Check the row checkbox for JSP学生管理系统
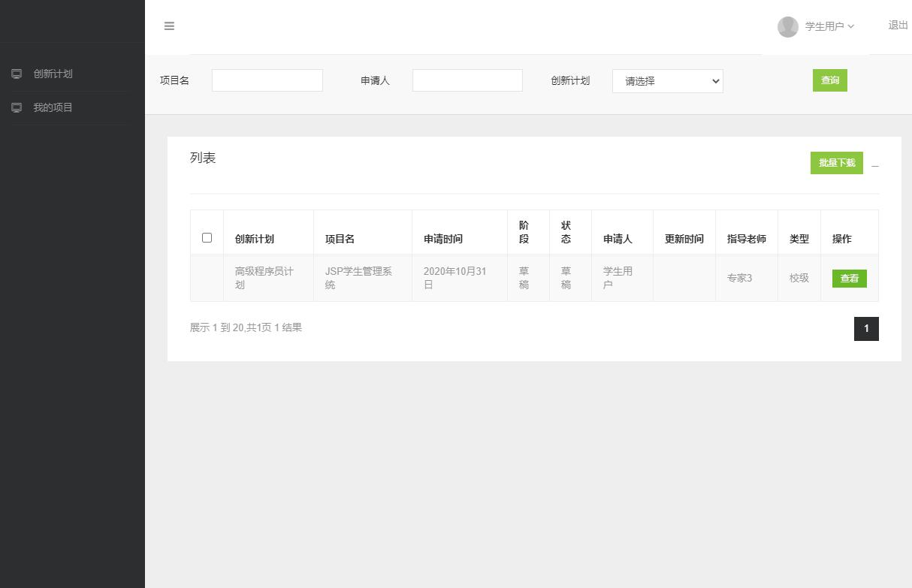Screen dimensions: 912x588 tap(207, 278)
